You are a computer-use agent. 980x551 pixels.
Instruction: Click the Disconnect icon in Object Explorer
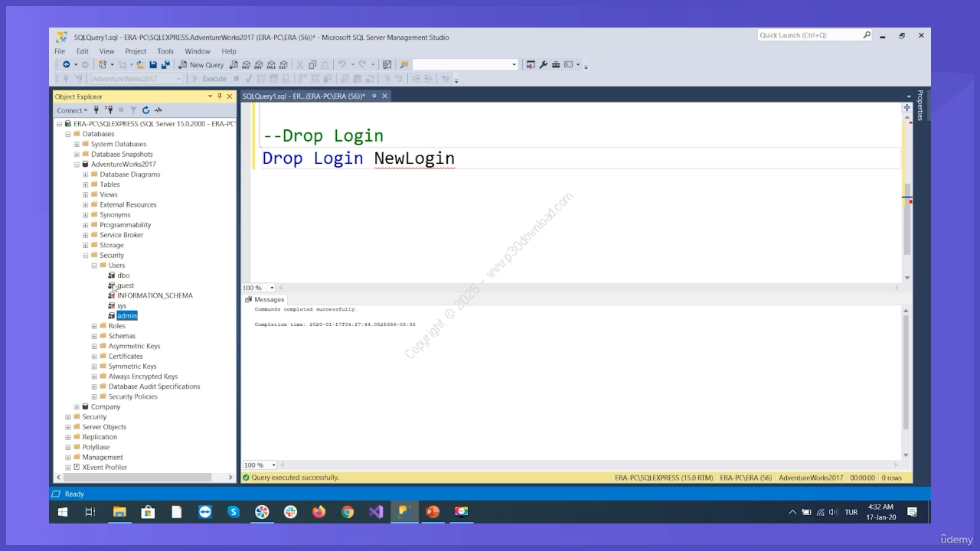coord(109,110)
